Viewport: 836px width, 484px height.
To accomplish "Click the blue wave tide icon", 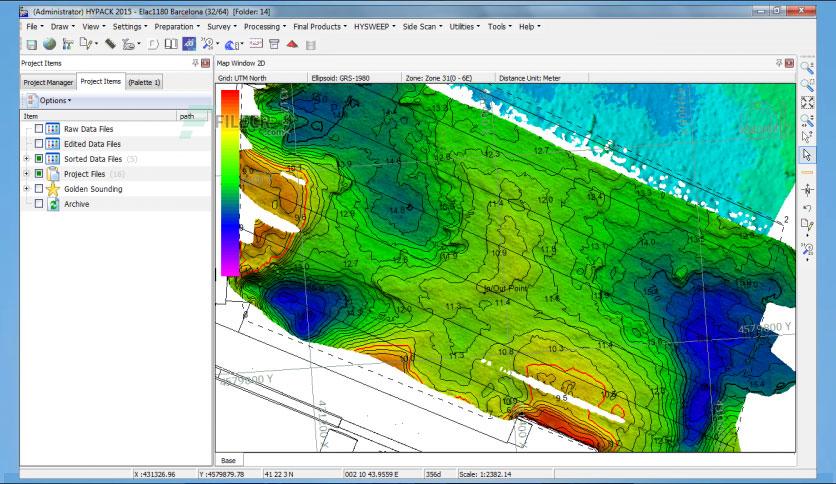I will (231, 45).
